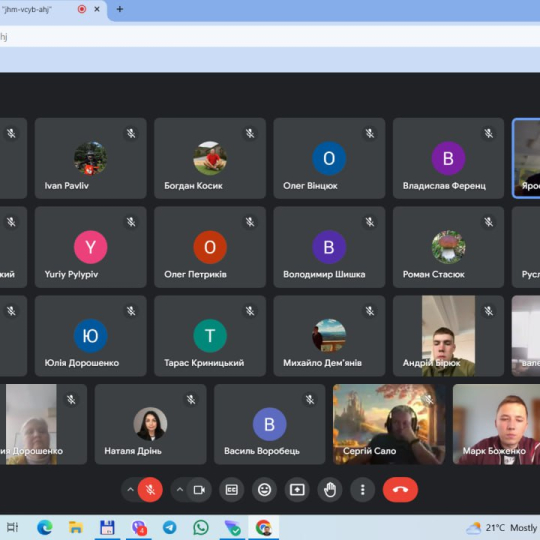Screen dimensions: 540x540
Task: Click the B avatar of Василь Воробець
Action: [269, 424]
